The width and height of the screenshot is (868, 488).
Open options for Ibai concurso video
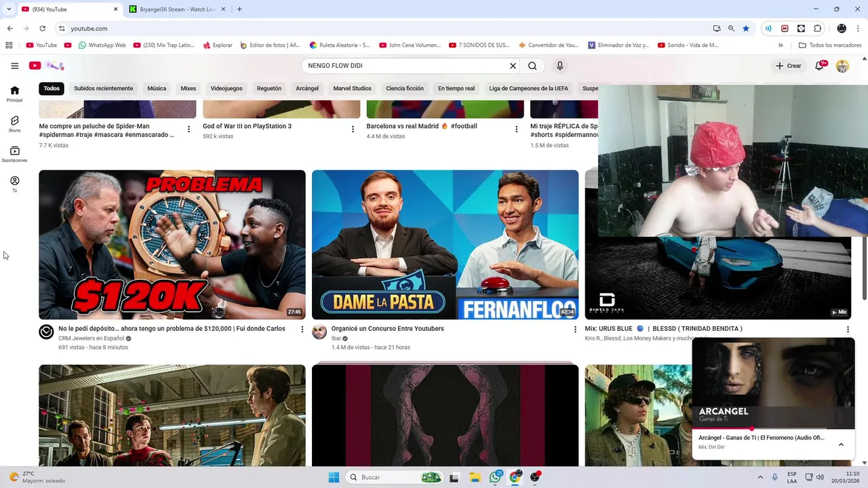(575, 329)
